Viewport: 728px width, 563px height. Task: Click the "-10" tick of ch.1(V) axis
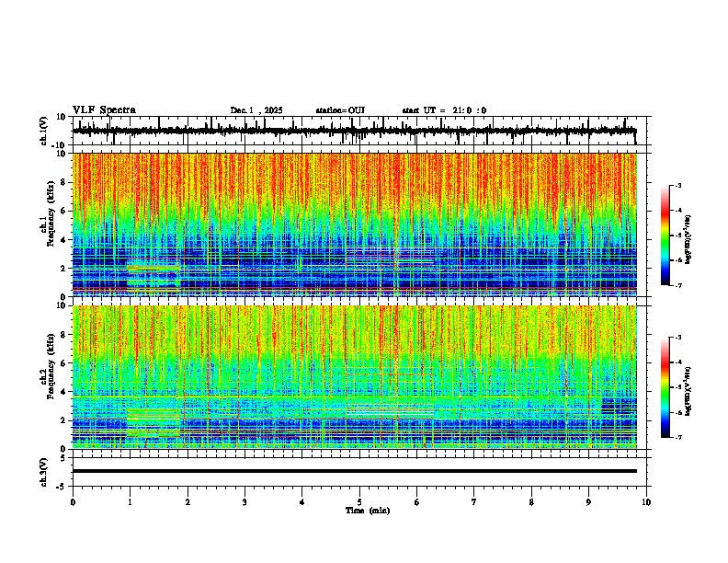(60, 145)
